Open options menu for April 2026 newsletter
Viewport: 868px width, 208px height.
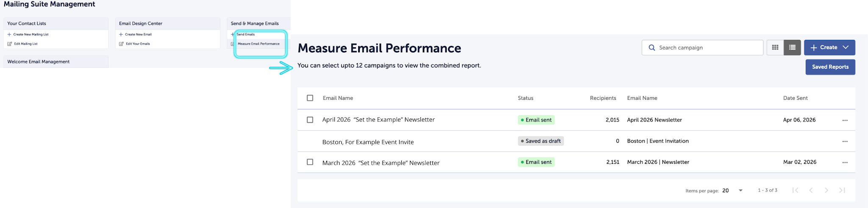845,120
